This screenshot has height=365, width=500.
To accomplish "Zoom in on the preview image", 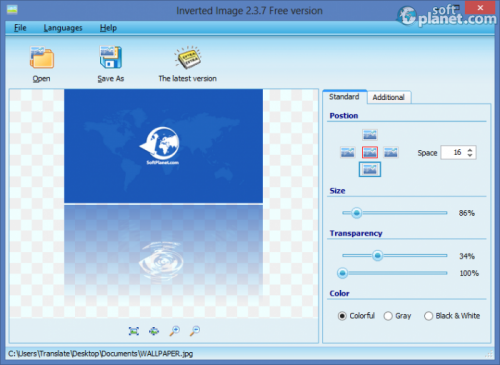I will (174, 331).
